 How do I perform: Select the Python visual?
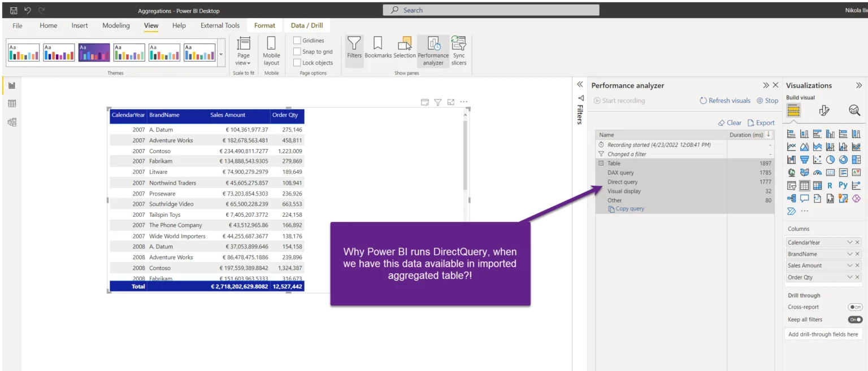pos(843,185)
